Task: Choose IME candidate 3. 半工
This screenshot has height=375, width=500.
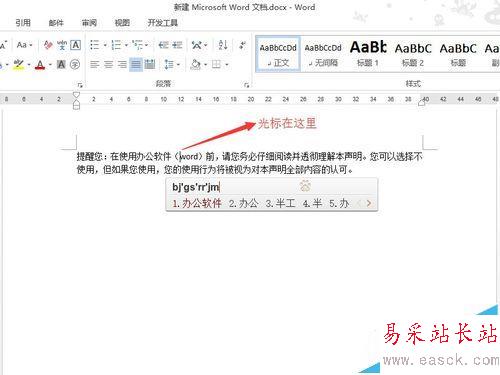Action: [280, 203]
